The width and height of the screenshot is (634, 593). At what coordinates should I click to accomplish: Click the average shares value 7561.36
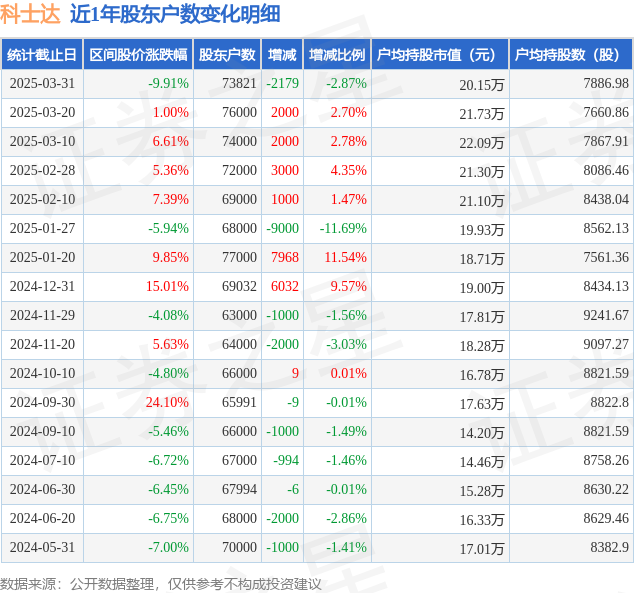point(606,257)
